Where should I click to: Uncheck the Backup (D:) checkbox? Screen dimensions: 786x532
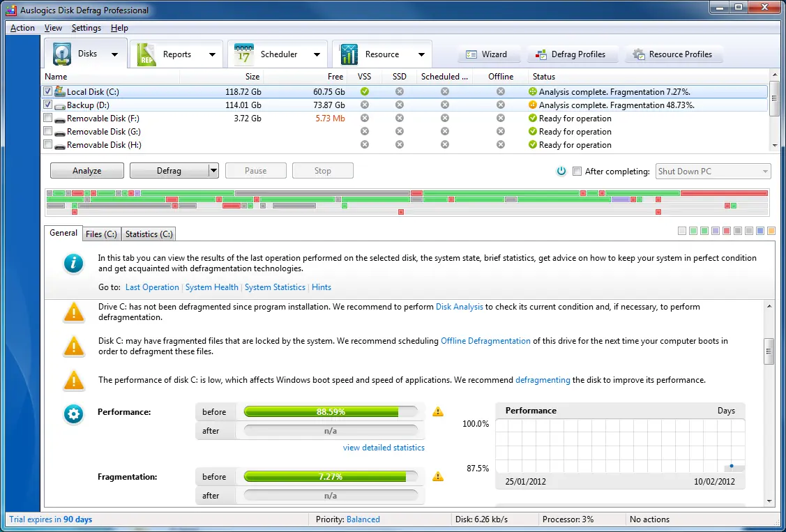[x=47, y=105]
